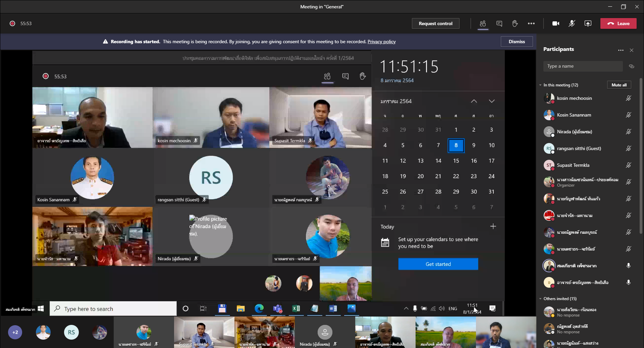Raise your hand using the hand icon
The width and height of the screenshot is (644, 348).
tap(515, 23)
